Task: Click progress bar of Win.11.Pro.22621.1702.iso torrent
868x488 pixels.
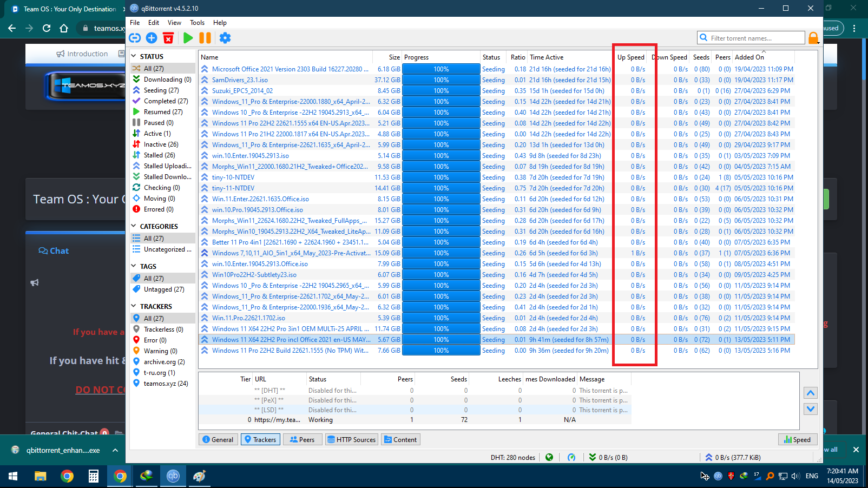Action: point(441,318)
